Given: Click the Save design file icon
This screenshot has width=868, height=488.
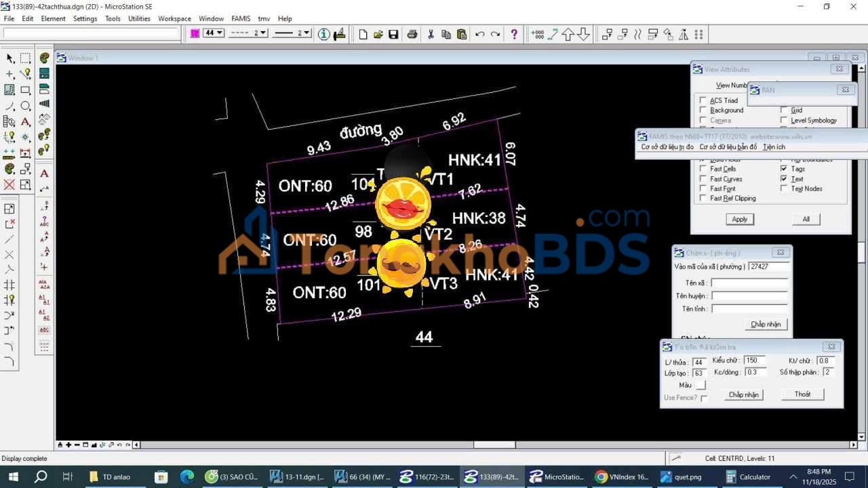Looking at the screenshot, I should click(x=393, y=34).
